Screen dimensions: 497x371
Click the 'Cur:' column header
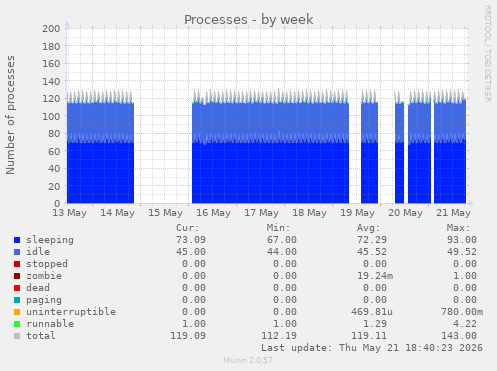coord(188,228)
